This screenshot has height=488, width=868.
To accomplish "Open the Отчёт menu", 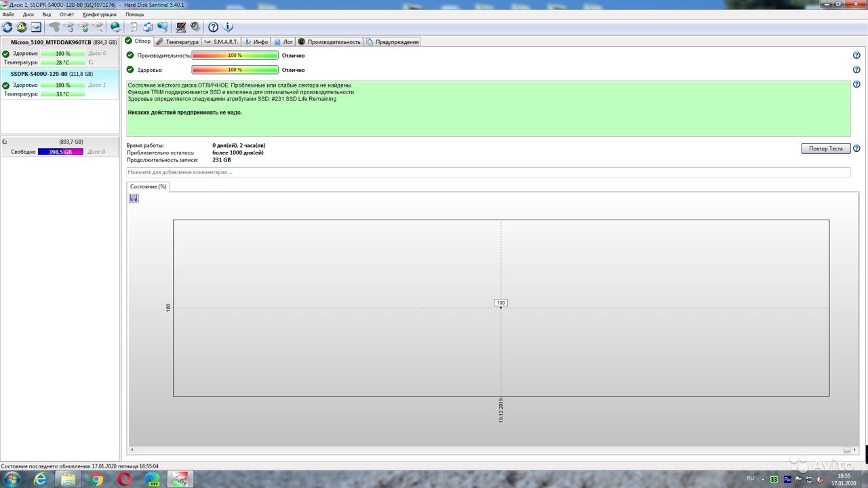I will (x=66, y=14).
